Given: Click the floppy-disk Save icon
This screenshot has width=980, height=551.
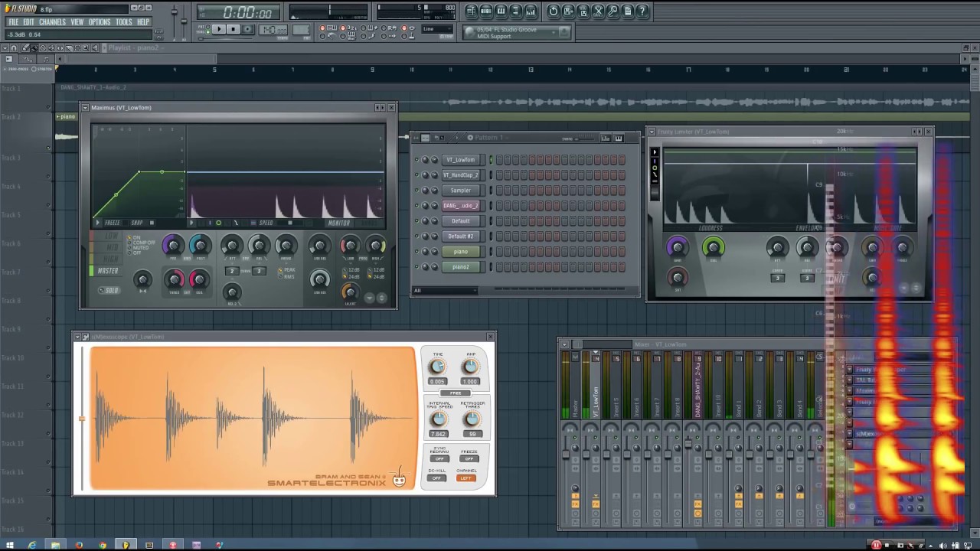Looking at the screenshot, I should 568,11.
